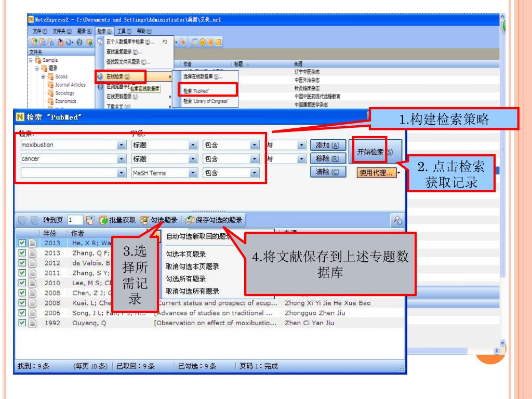Choose 勾选所有题录 from dropdown list
532x399 pixels.
pos(185,279)
